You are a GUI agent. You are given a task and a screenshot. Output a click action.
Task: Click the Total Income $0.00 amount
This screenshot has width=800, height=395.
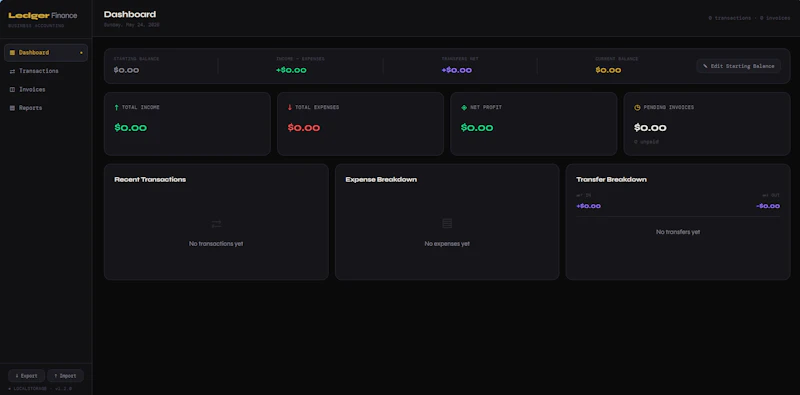tap(131, 128)
